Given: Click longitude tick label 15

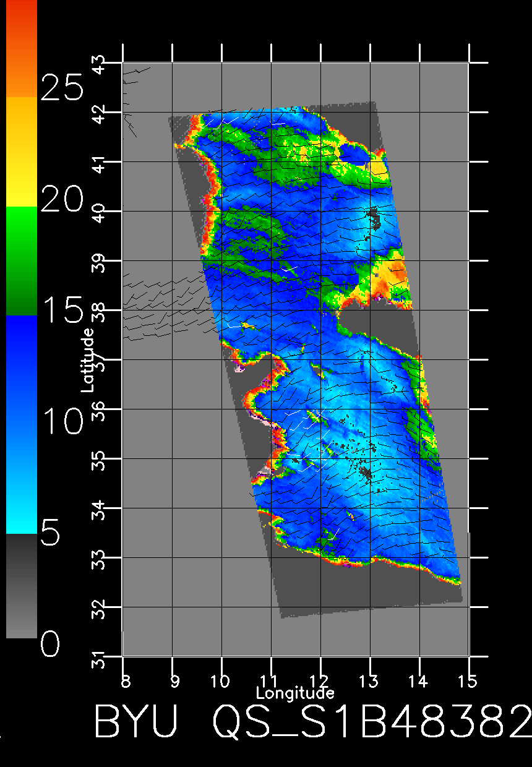Looking at the screenshot, I should [468, 681].
